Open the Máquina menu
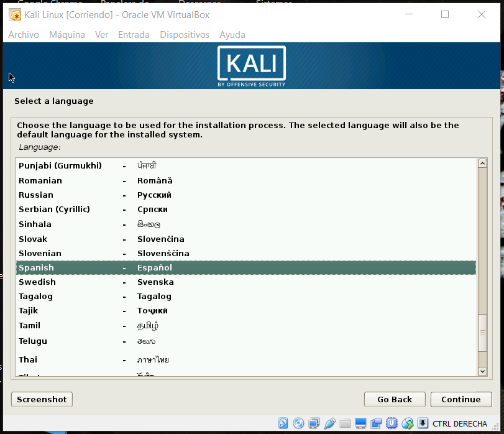Screen dimensions: 504x434 tap(67, 35)
